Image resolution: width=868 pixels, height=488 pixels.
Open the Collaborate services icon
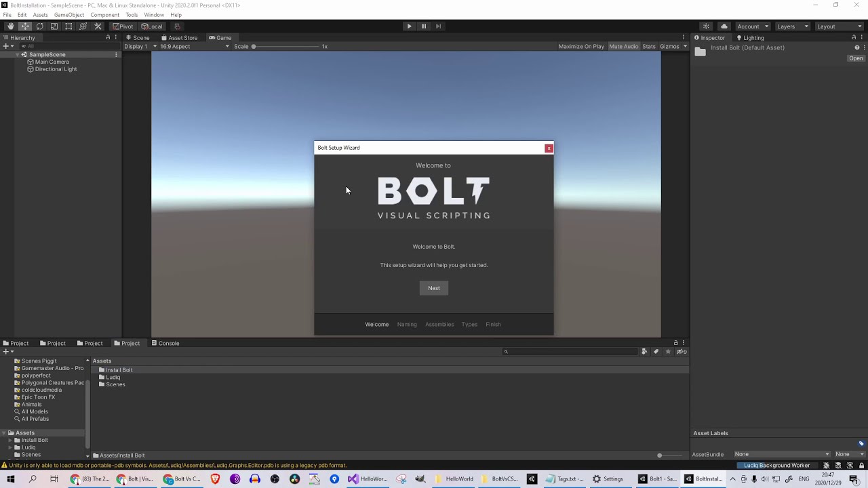click(x=706, y=26)
